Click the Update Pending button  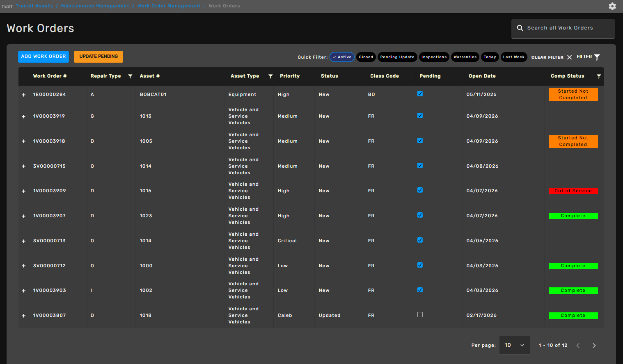[x=98, y=57]
